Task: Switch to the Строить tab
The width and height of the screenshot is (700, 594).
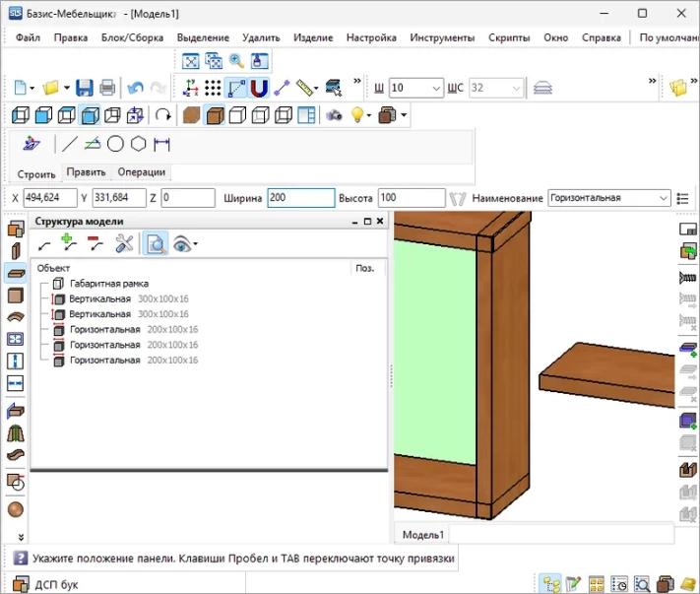Action: [36, 174]
